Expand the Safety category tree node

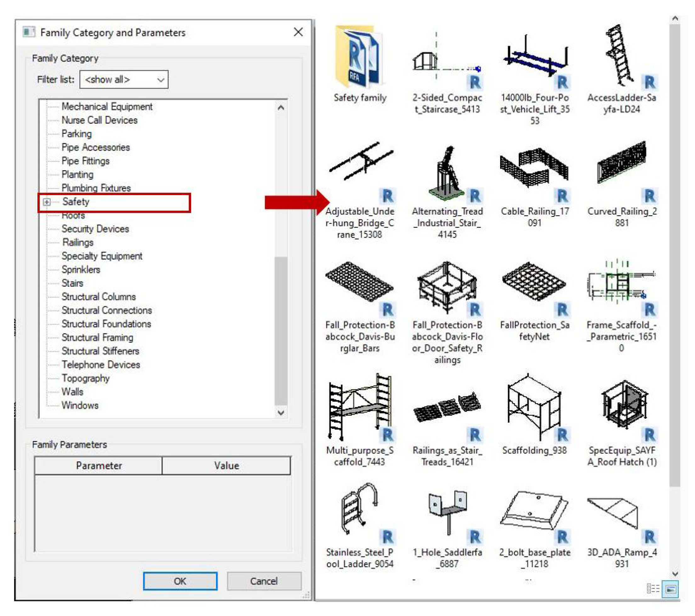[47, 202]
